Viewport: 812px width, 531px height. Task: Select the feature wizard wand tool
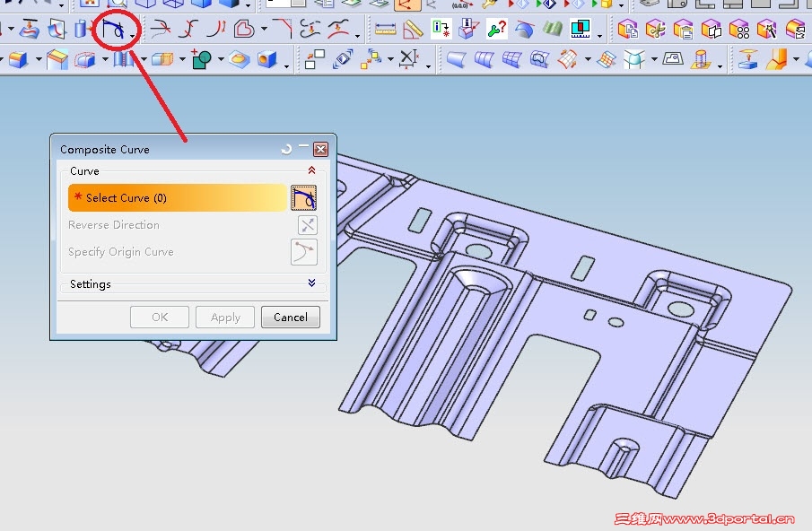767,29
